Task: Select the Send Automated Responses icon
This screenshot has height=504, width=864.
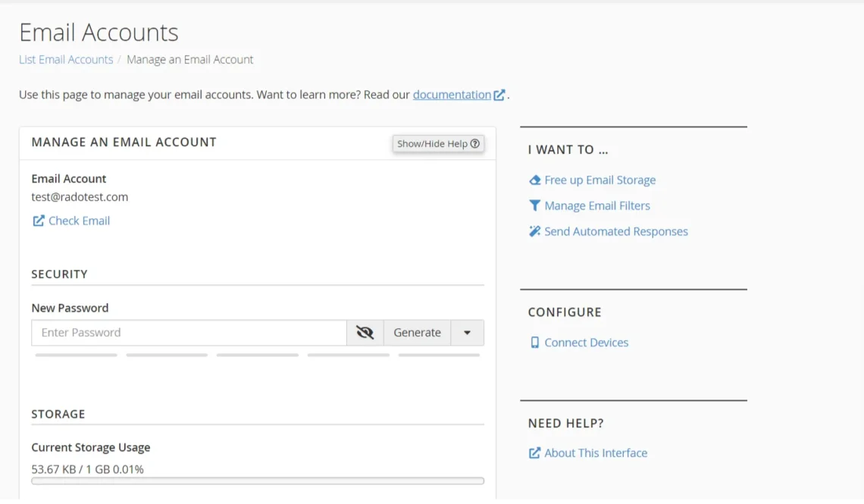Action: [534, 231]
